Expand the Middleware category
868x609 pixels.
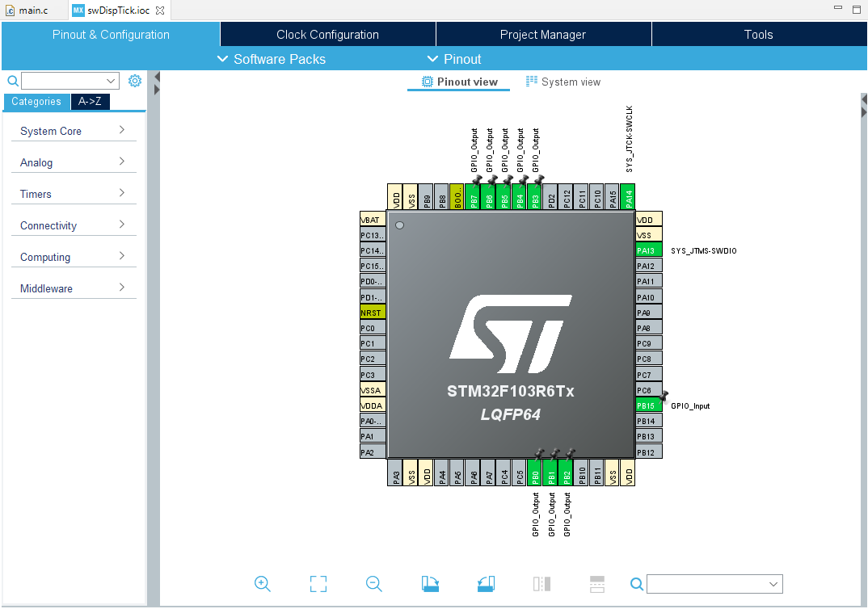tap(74, 288)
